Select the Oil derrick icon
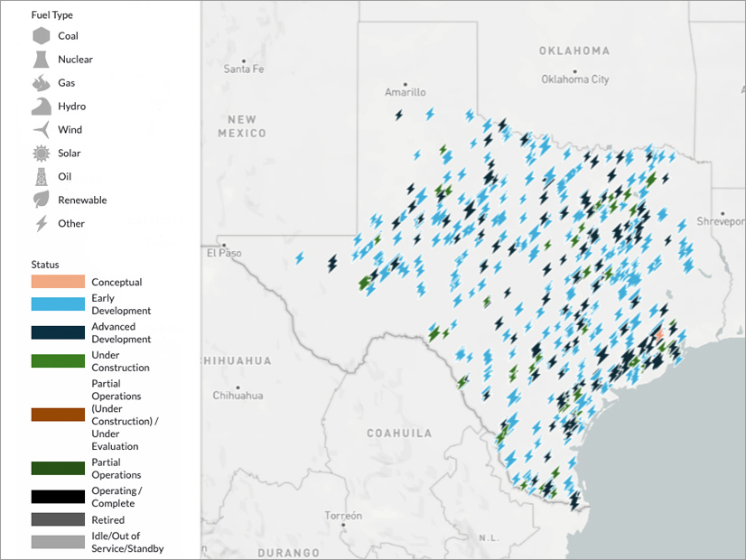The image size is (746, 560). point(42,176)
